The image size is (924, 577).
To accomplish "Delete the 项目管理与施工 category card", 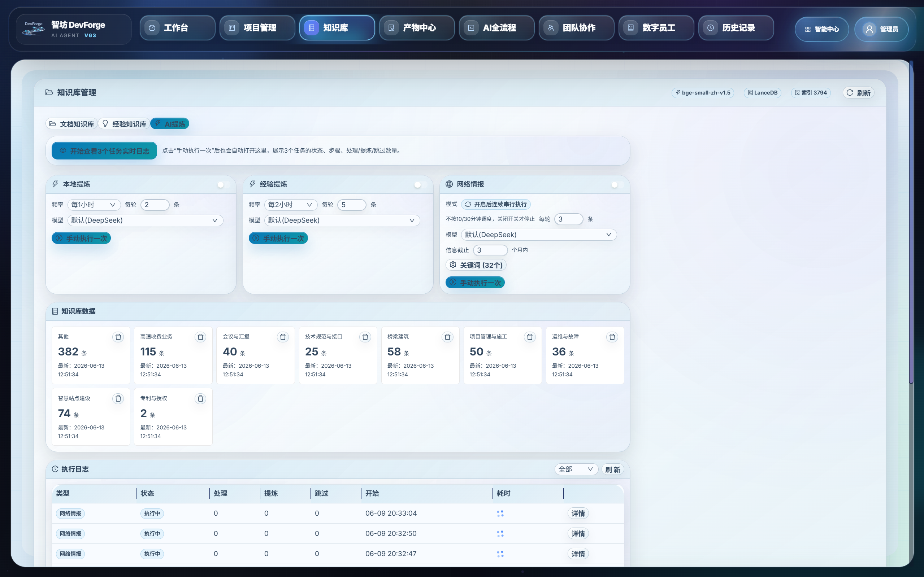I will point(530,337).
